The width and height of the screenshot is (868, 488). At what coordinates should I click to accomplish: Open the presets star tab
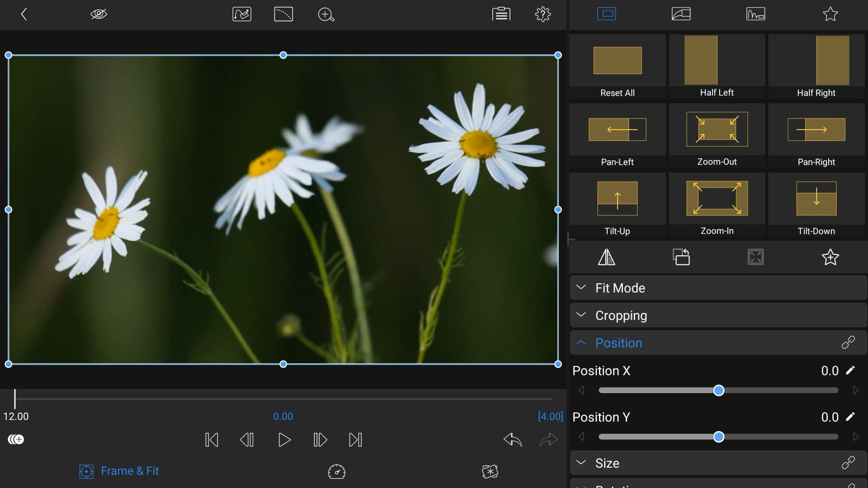pyautogui.click(x=830, y=14)
